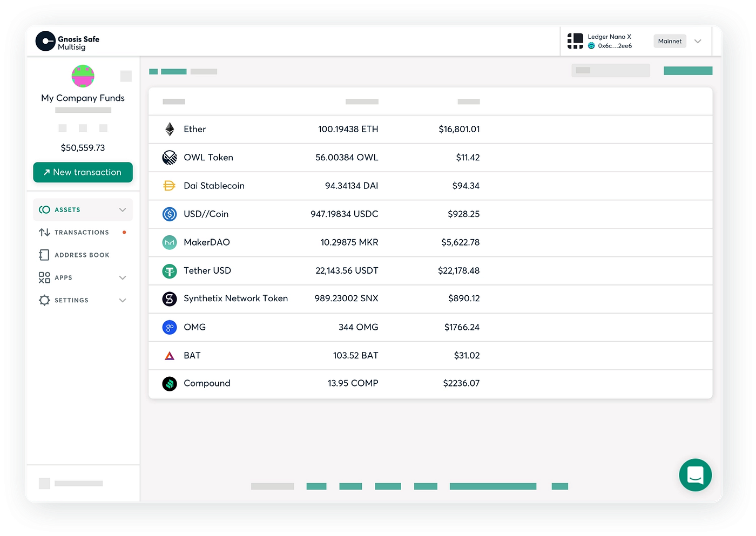This screenshot has height=536, width=756.
Task: Click the Gnosis Safe Multisig logo
Action: (x=67, y=41)
